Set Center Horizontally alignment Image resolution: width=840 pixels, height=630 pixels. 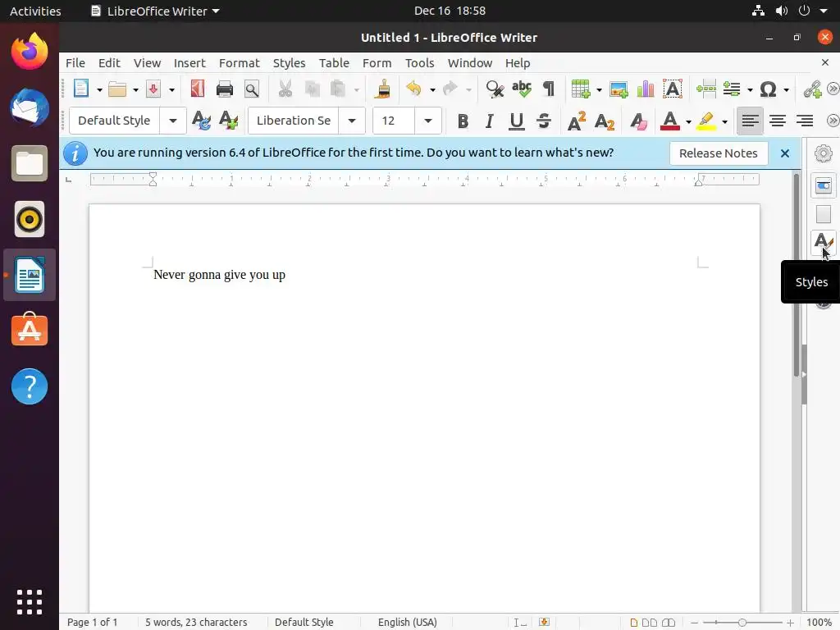(x=778, y=121)
